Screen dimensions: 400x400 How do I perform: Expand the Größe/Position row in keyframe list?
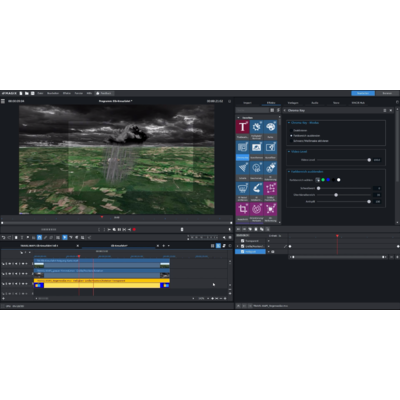pyautogui.click(x=238, y=246)
